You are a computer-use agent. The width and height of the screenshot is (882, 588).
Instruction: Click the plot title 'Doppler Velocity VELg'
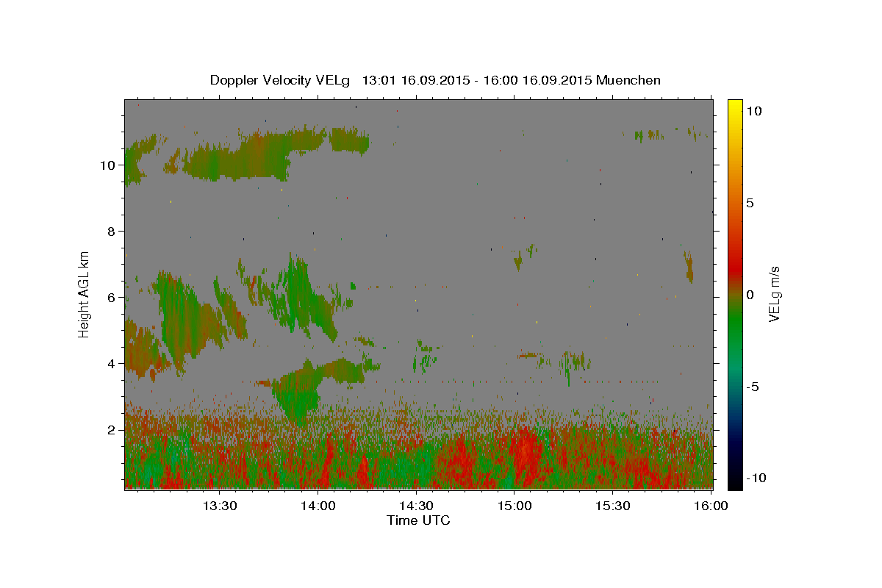click(282, 80)
